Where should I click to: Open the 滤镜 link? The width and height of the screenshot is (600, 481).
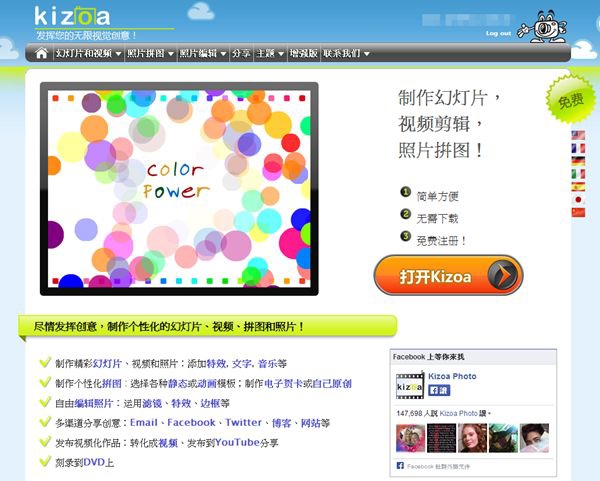pyautogui.click(x=152, y=403)
